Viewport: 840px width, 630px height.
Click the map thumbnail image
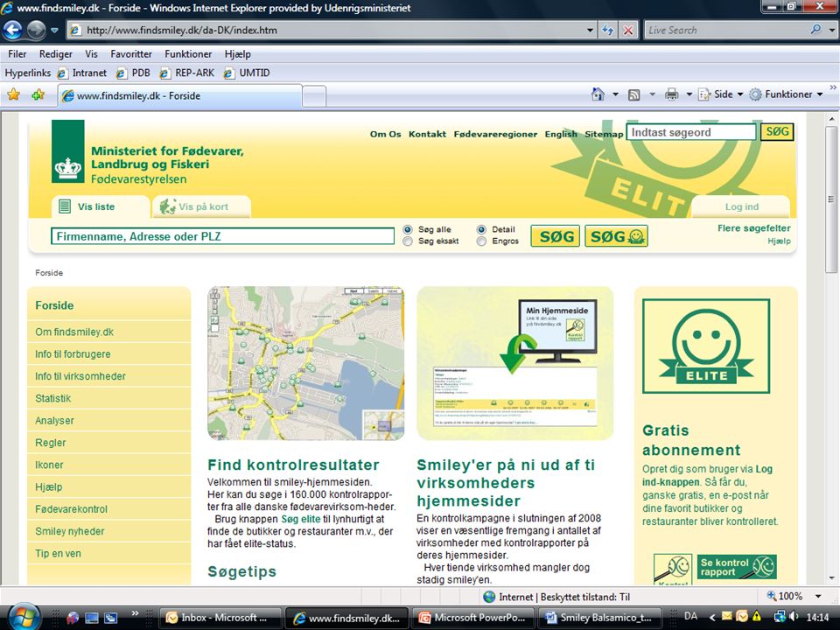(x=306, y=363)
